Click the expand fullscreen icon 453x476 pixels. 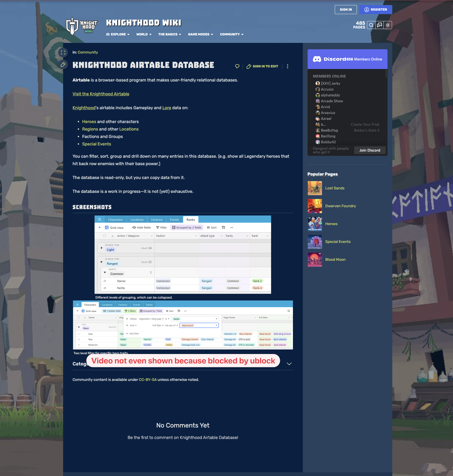tap(63, 52)
